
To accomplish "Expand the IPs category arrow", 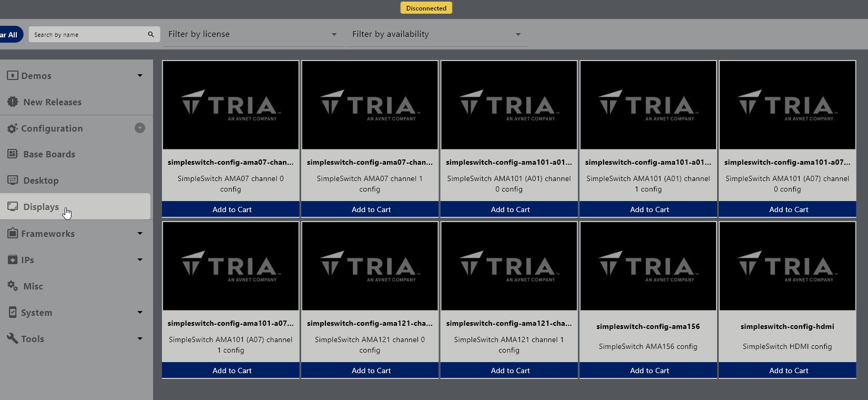I will [x=140, y=259].
